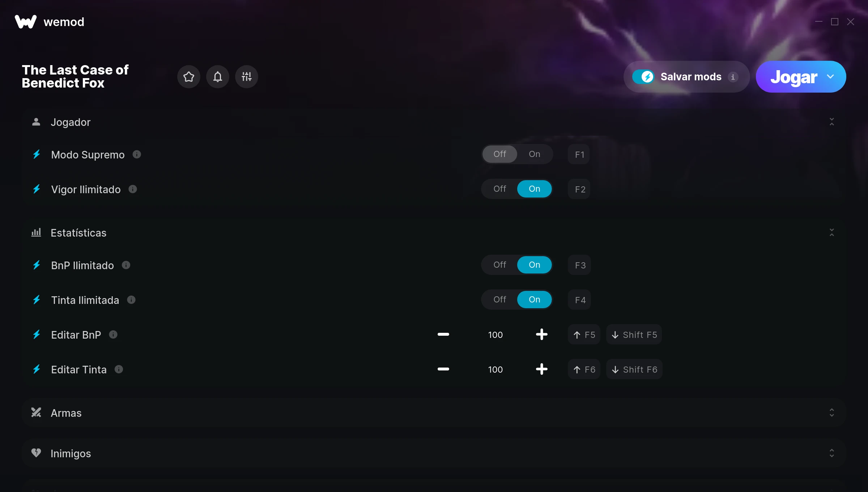Open the notifications bell icon
This screenshot has width=868, height=492.
(x=217, y=77)
